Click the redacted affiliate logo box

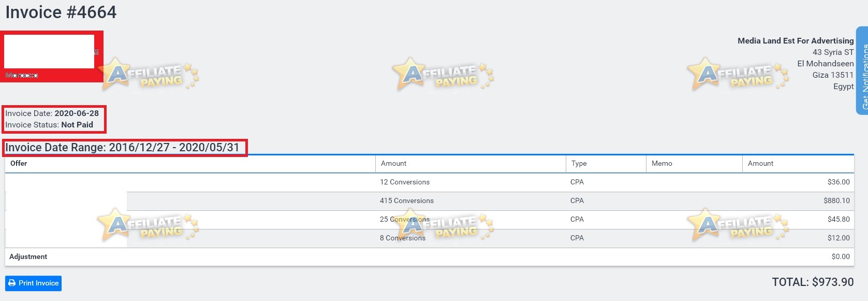pos(49,51)
